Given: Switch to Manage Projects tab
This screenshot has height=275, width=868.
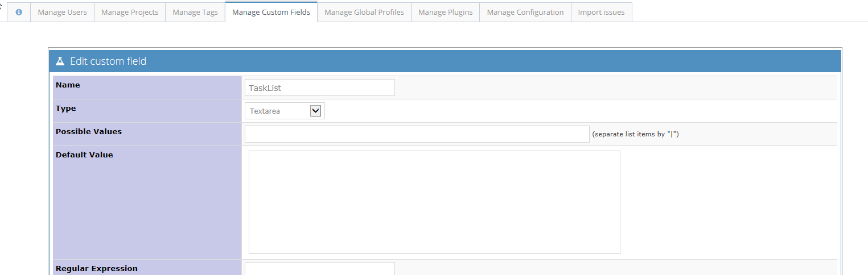Looking at the screenshot, I should 130,12.
